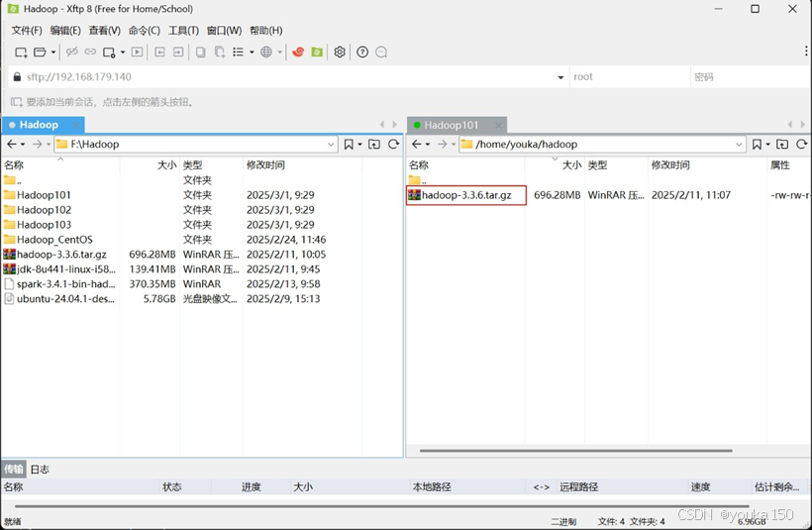Click the 密码 password field
Viewport: 812px width, 530px height.
point(750,76)
